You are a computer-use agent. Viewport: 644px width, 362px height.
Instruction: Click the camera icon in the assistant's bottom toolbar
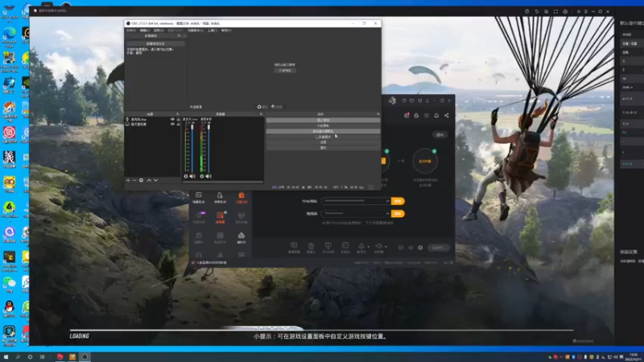(311, 245)
